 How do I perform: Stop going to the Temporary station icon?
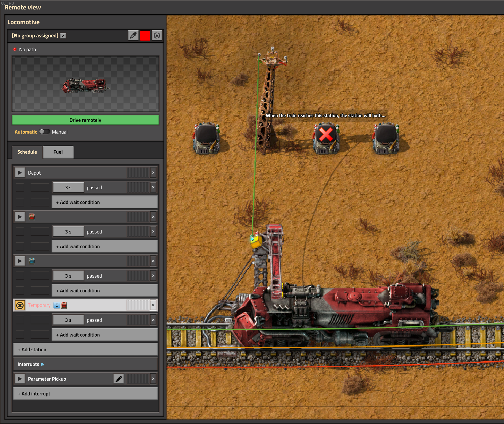pyautogui.click(x=20, y=305)
